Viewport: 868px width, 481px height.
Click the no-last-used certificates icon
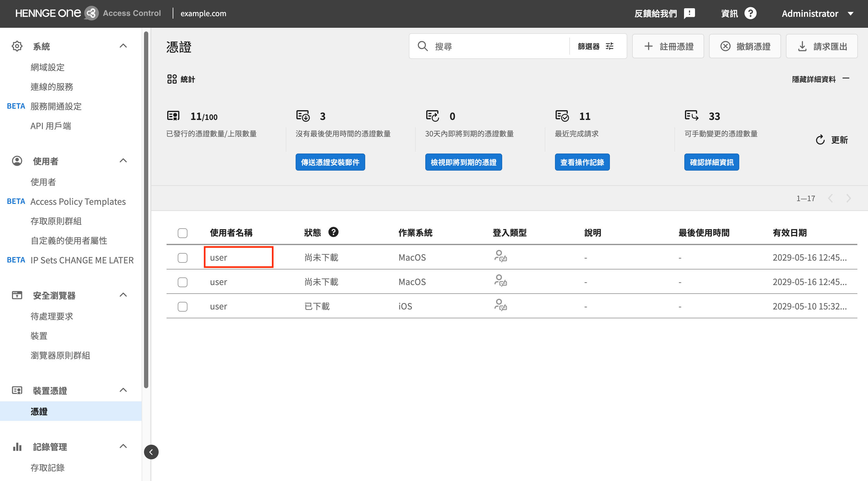tap(303, 116)
